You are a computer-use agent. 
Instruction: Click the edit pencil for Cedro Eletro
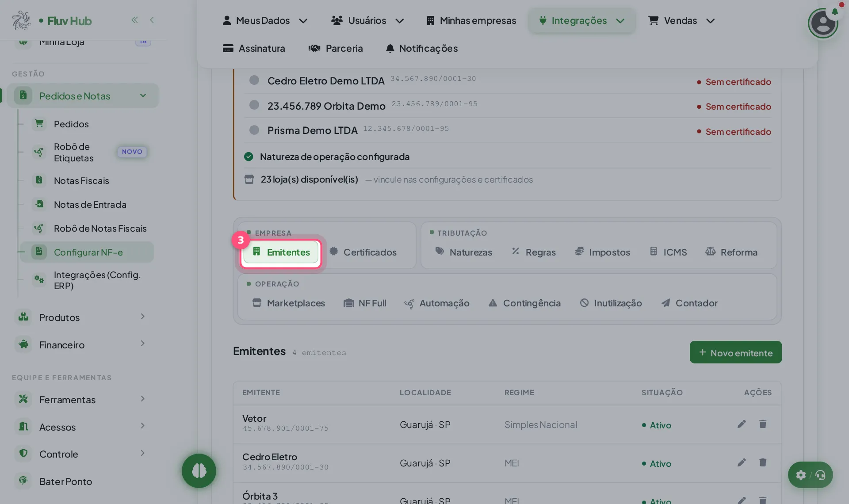742,463
